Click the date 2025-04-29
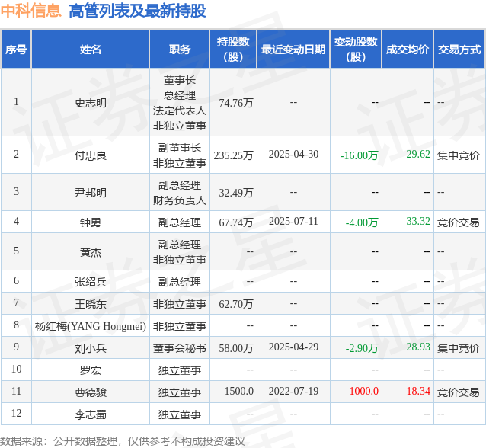The width and height of the screenshot is (486, 448). click(293, 347)
